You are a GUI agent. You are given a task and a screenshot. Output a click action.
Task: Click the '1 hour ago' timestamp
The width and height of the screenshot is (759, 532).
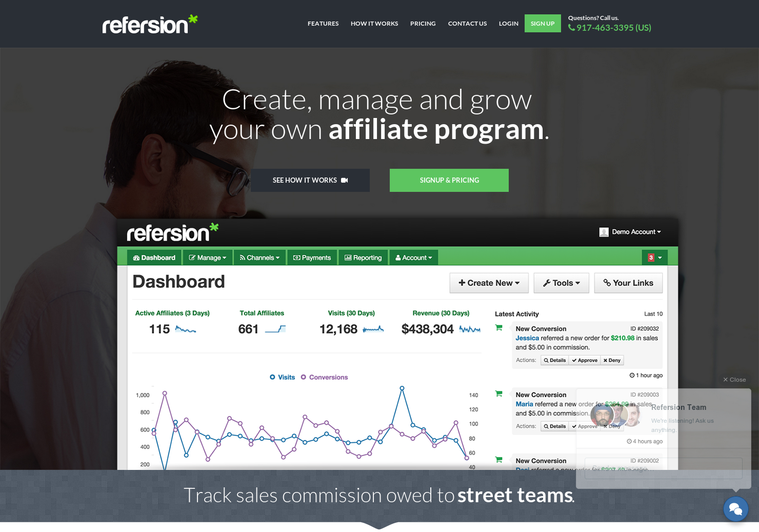point(646,376)
